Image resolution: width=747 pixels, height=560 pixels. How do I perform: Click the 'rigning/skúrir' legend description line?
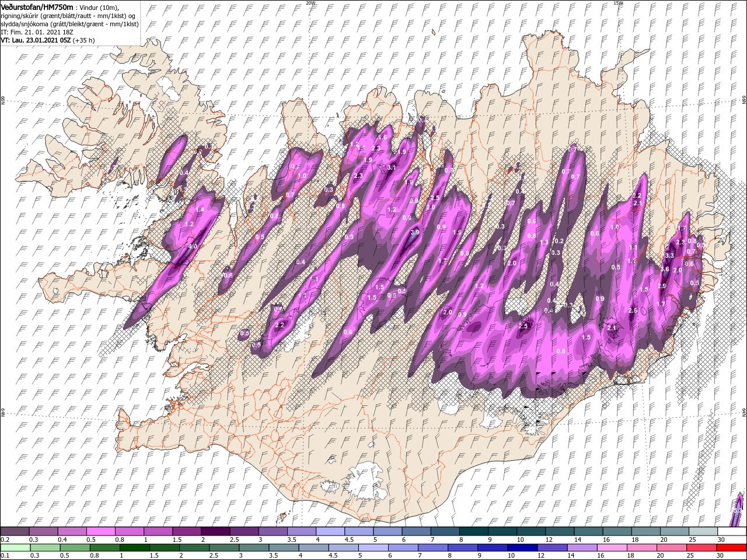pyautogui.click(x=68, y=16)
